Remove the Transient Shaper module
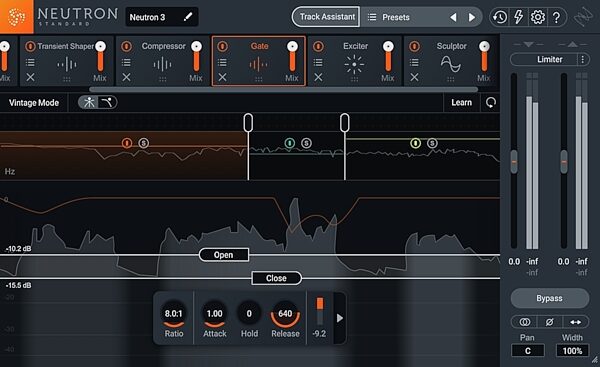Screen dimensions: 600x367 (x=30, y=78)
